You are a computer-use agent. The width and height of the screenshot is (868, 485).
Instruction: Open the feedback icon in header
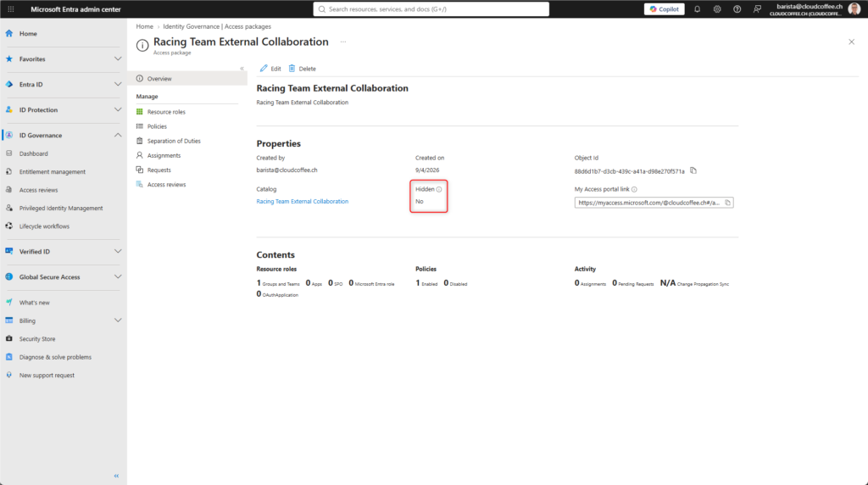point(757,8)
